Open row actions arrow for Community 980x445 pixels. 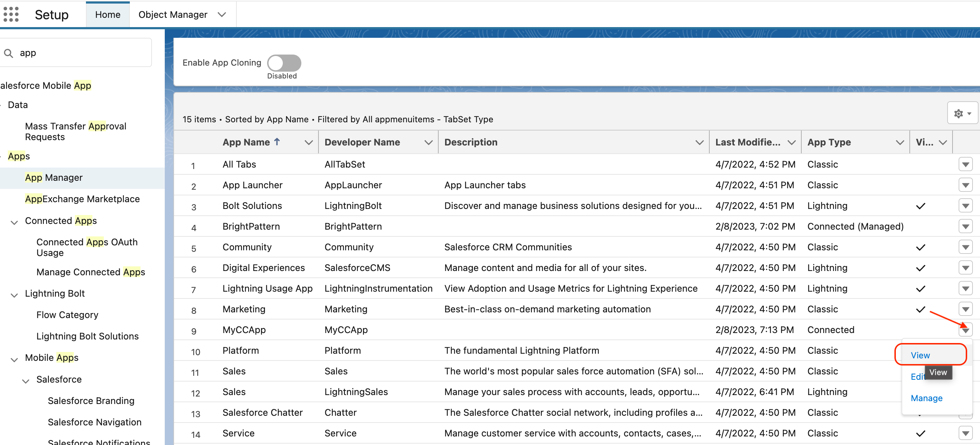(965, 247)
